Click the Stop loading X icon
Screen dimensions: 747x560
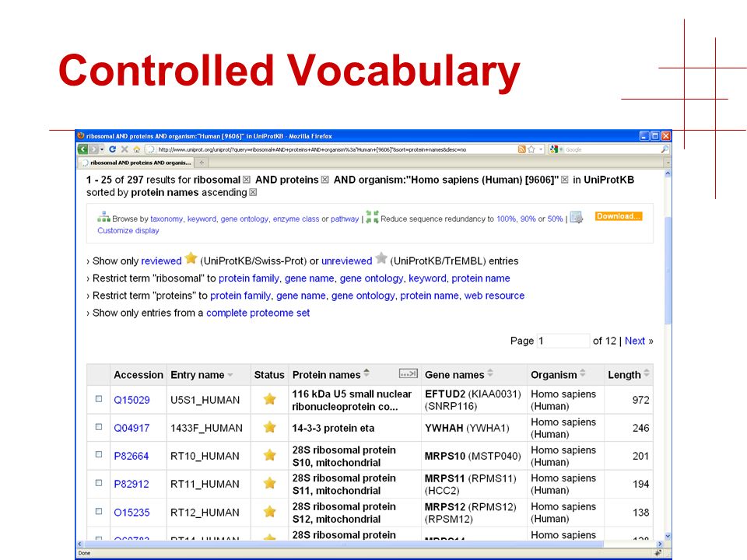pos(124,149)
